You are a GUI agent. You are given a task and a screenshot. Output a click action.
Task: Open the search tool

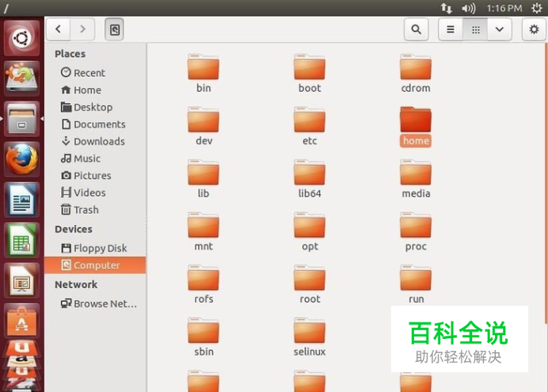tap(416, 29)
